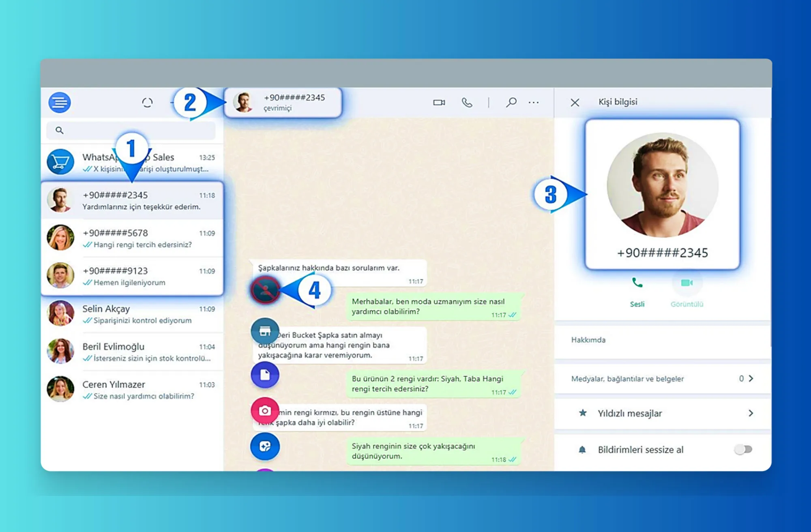The height and width of the screenshot is (532, 811).
Task: Click the çevrimiçi status text
Action: click(278, 108)
